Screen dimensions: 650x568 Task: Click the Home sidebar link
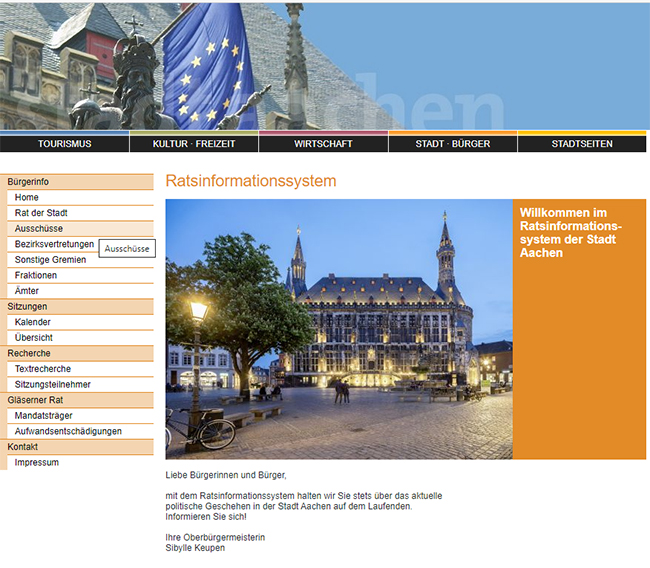(27, 198)
